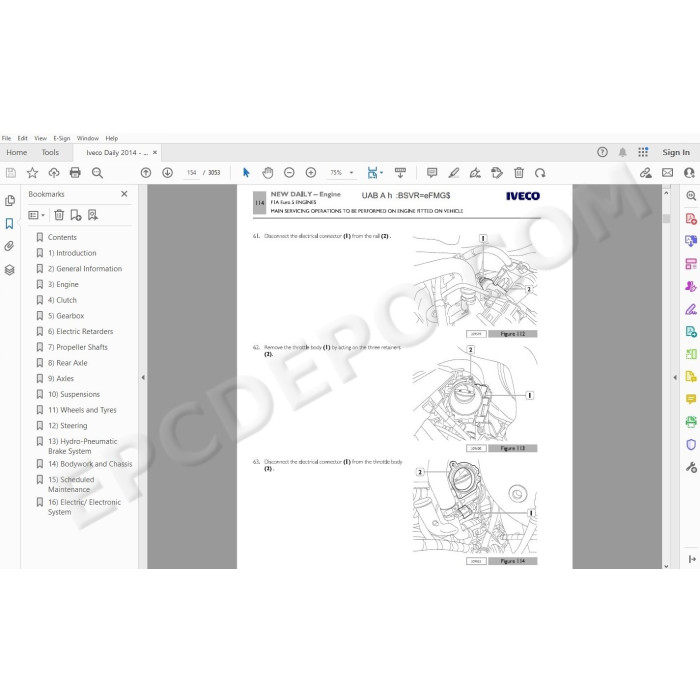Open bookmark options dropdown
The height and width of the screenshot is (700, 700).
coord(36,215)
